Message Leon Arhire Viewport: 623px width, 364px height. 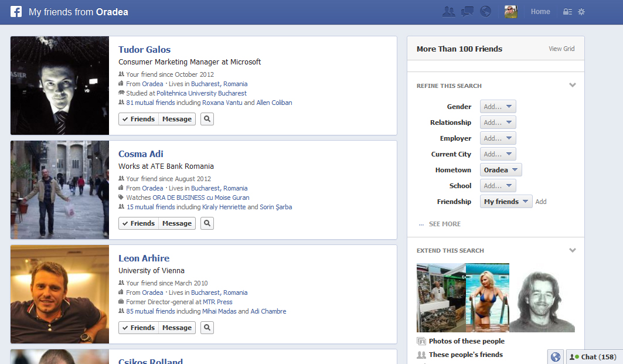point(177,328)
